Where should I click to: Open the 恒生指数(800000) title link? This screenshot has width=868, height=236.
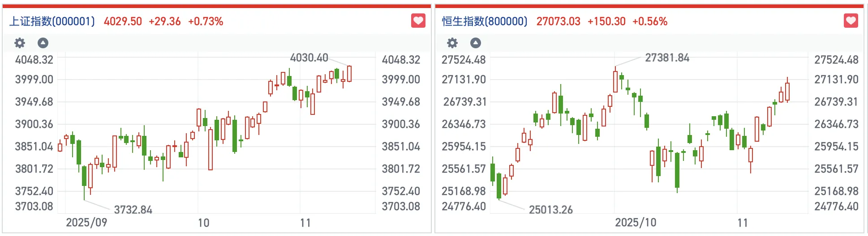[x=485, y=21]
